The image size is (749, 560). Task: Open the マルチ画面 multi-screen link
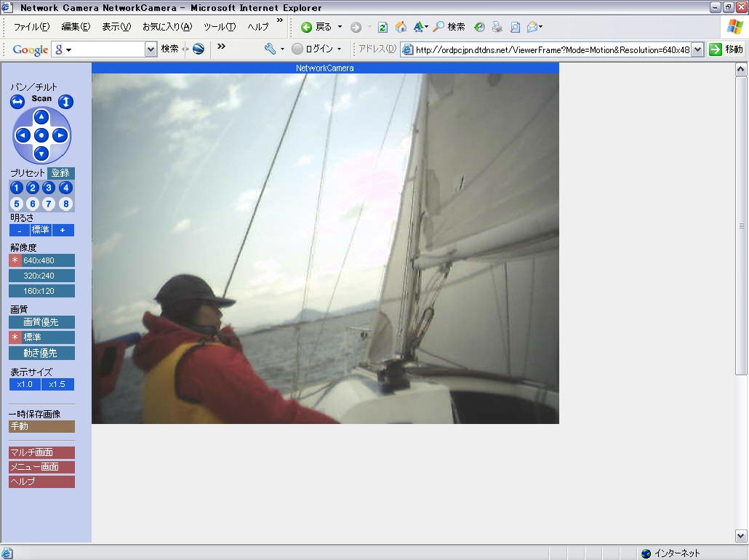pos(41,452)
